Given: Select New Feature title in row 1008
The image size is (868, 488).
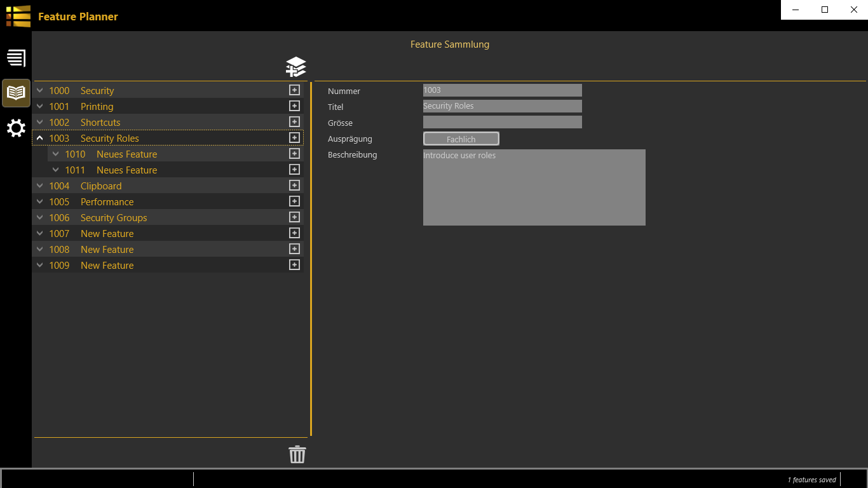Looking at the screenshot, I should (x=107, y=250).
